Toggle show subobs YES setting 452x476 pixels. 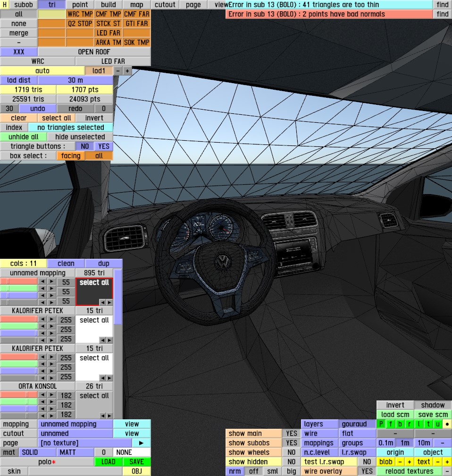[291, 443]
